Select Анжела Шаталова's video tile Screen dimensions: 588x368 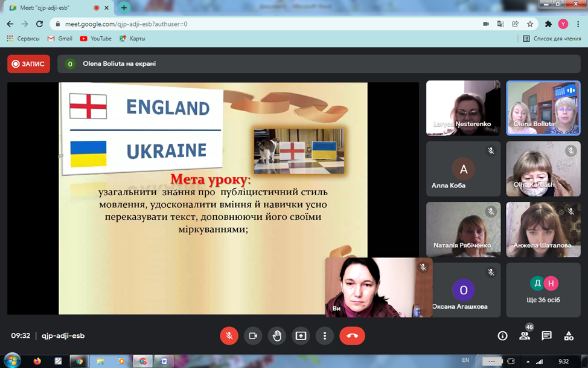(543, 230)
